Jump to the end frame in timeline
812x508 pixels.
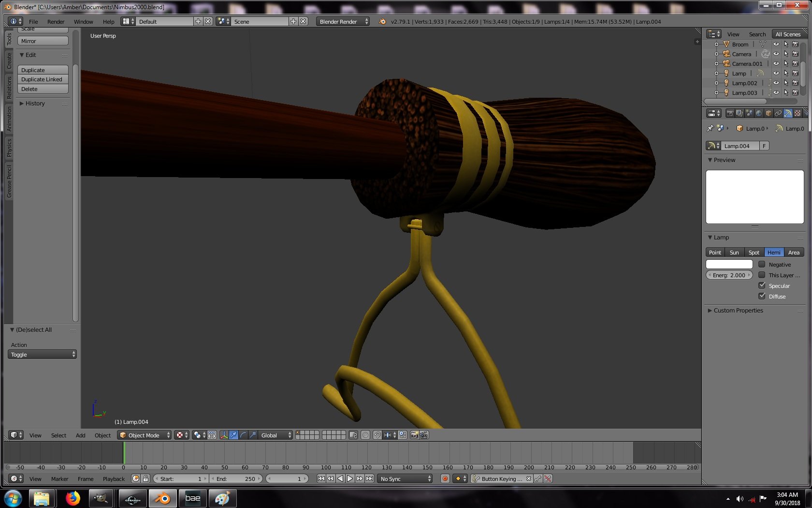[x=369, y=478]
